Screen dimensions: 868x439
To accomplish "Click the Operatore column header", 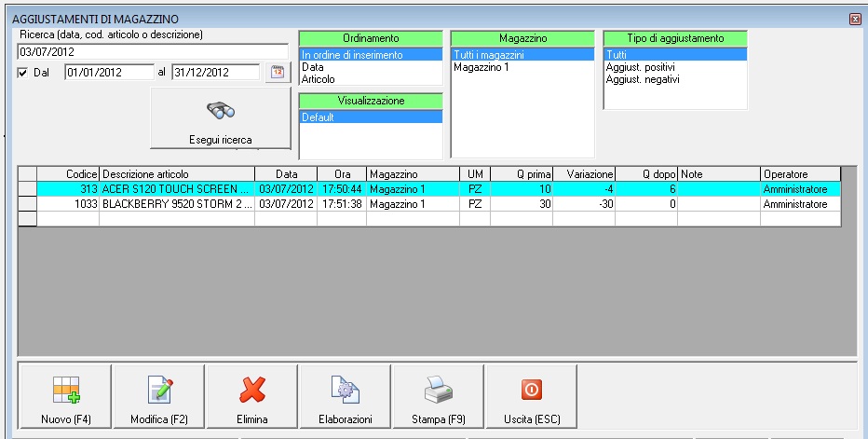I will click(x=800, y=174).
